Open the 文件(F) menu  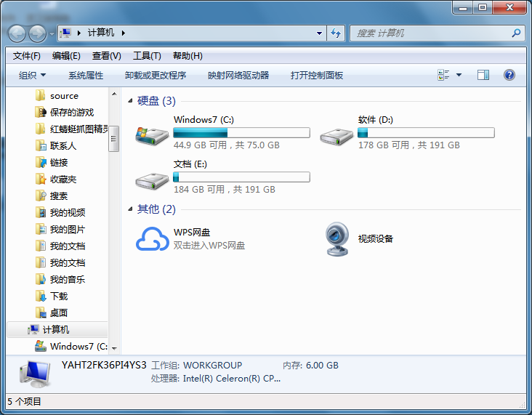(x=27, y=56)
